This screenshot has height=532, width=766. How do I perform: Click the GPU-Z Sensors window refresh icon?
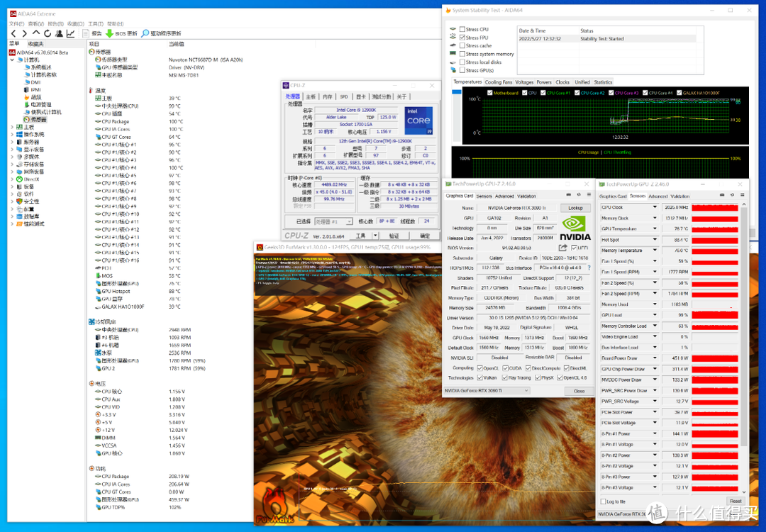[x=732, y=195]
